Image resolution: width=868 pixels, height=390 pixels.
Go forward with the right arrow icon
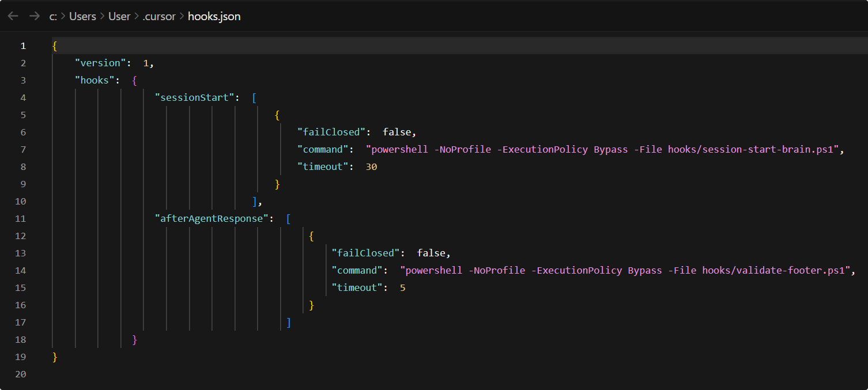[34, 16]
